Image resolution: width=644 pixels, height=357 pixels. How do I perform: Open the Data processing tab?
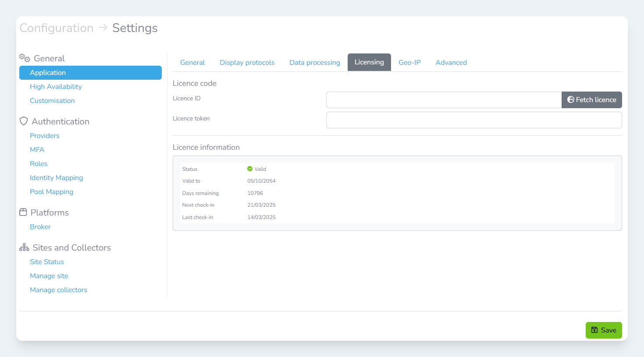pyautogui.click(x=314, y=63)
